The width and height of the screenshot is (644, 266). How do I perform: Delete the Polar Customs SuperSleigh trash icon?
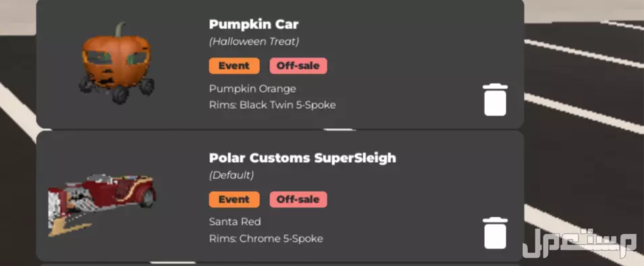pyautogui.click(x=495, y=233)
